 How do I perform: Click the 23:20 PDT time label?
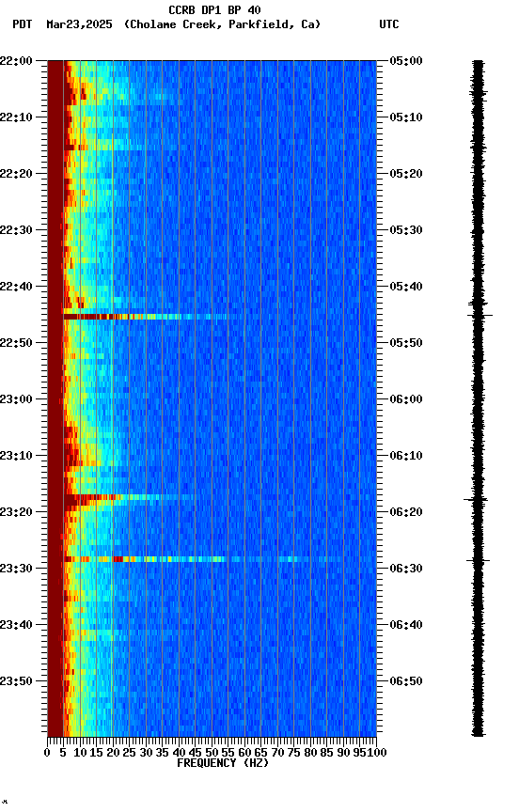16,513
